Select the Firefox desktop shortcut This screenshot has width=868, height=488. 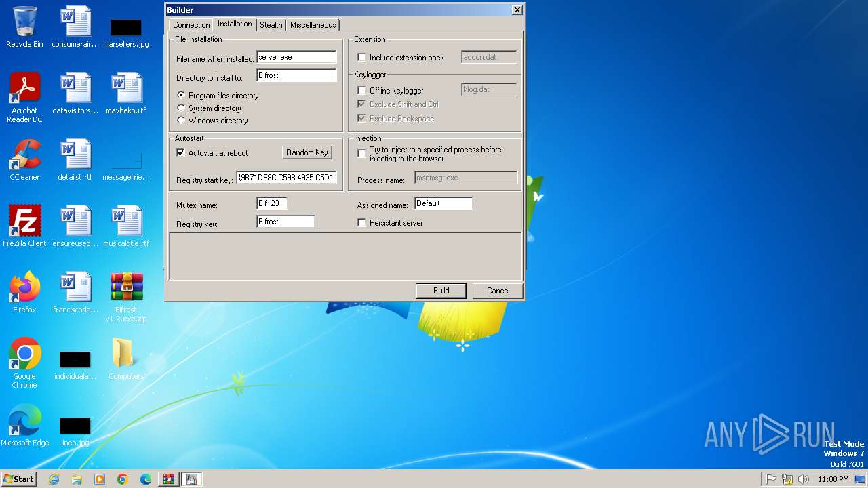point(24,293)
